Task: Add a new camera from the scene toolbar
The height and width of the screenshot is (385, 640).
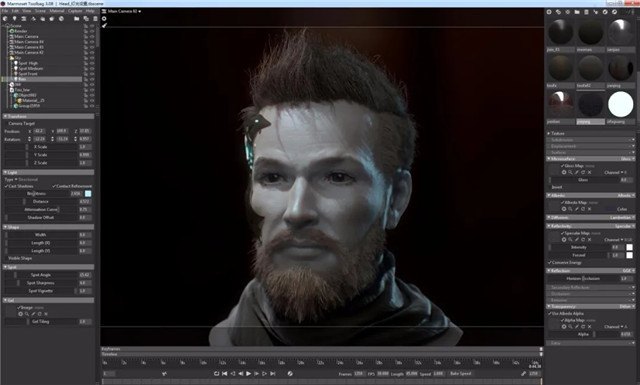Action: tap(24, 18)
